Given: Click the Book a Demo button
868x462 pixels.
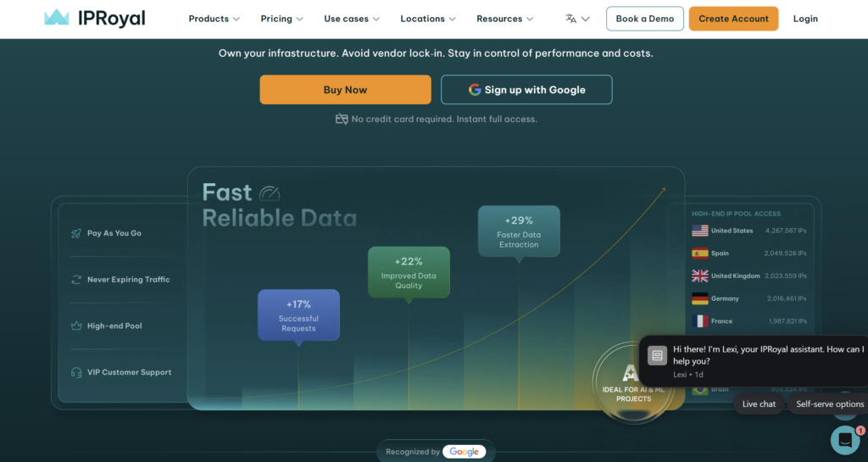Looking at the screenshot, I should [x=644, y=19].
